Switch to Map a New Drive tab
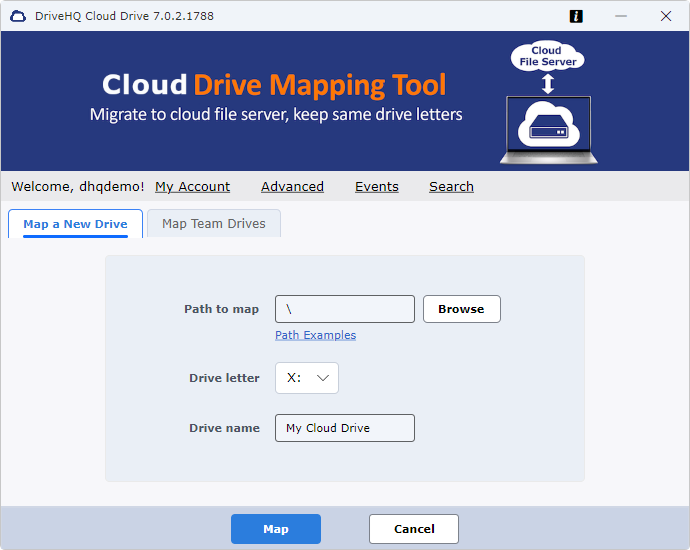This screenshot has width=690, height=550. (x=75, y=224)
